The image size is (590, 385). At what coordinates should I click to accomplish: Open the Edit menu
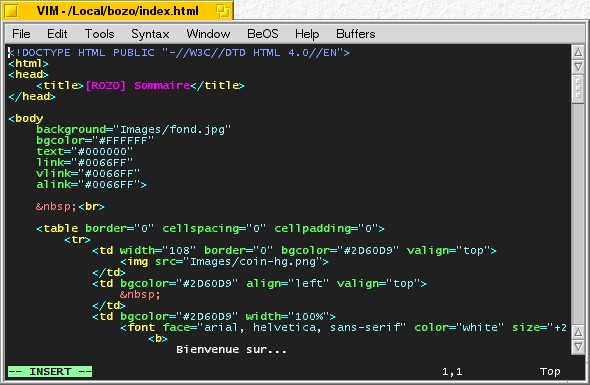57,34
